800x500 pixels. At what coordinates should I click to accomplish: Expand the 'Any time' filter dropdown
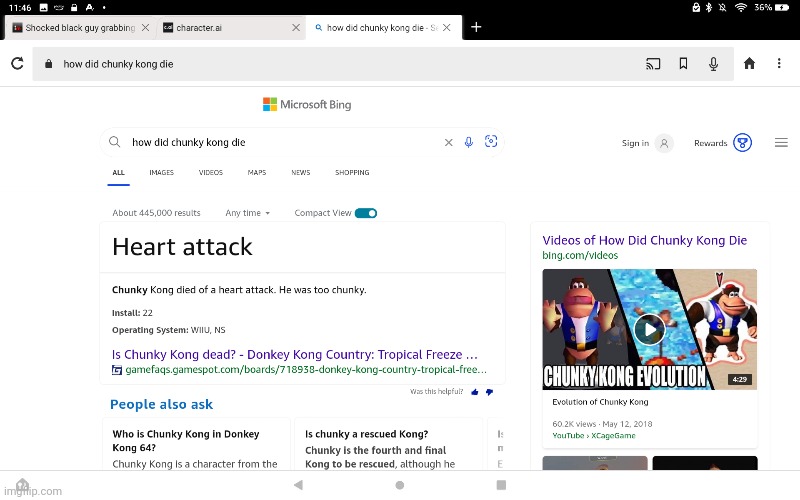(247, 213)
